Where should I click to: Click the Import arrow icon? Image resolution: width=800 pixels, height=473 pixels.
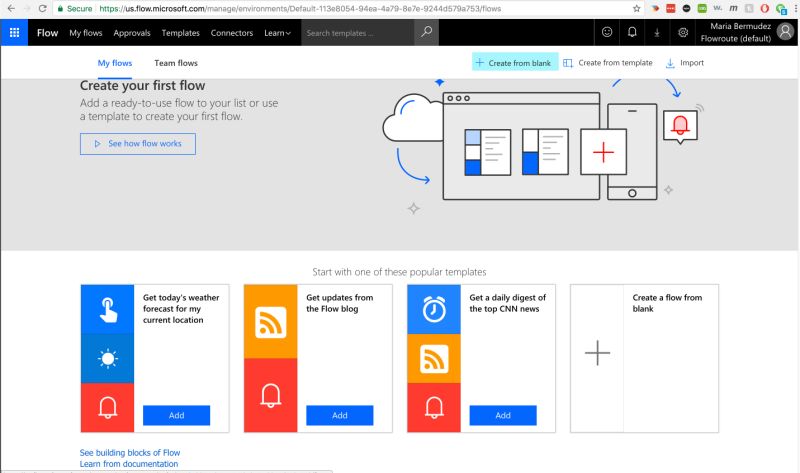[670, 63]
